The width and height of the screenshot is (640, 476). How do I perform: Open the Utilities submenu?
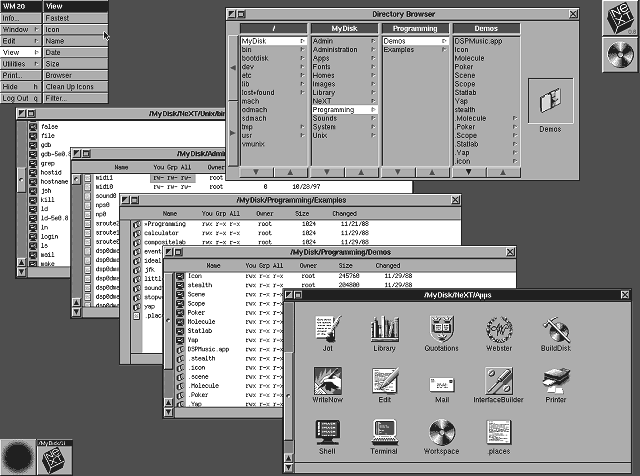click(20, 64)
